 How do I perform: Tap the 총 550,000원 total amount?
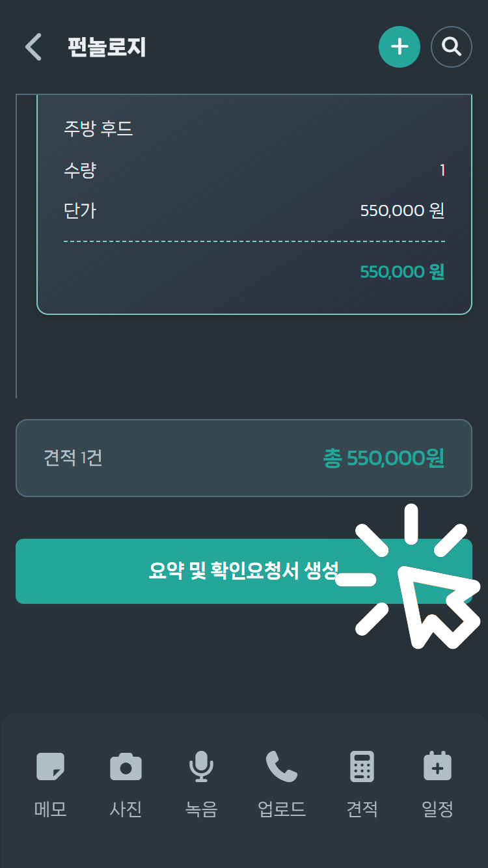(x=383, y=458)
